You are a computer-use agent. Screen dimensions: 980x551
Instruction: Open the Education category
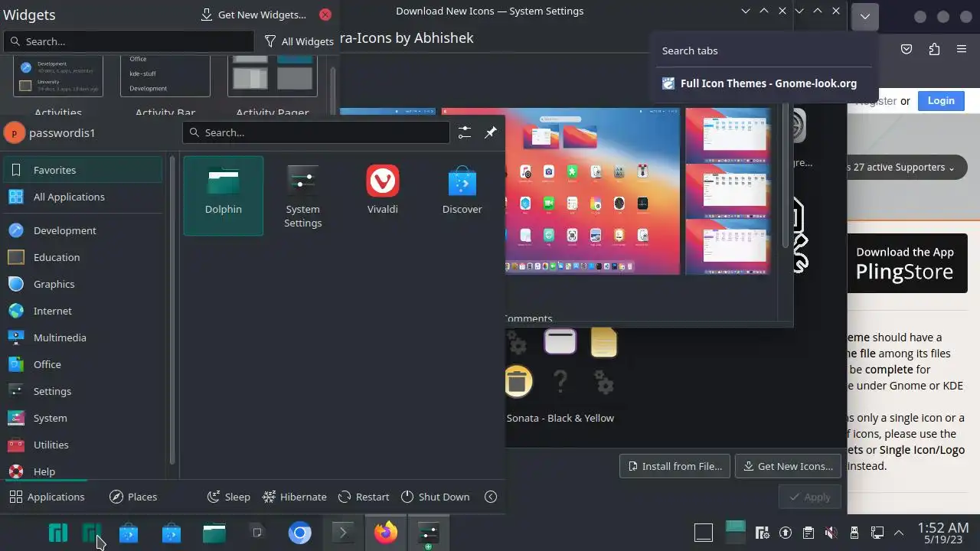[83, 257]
